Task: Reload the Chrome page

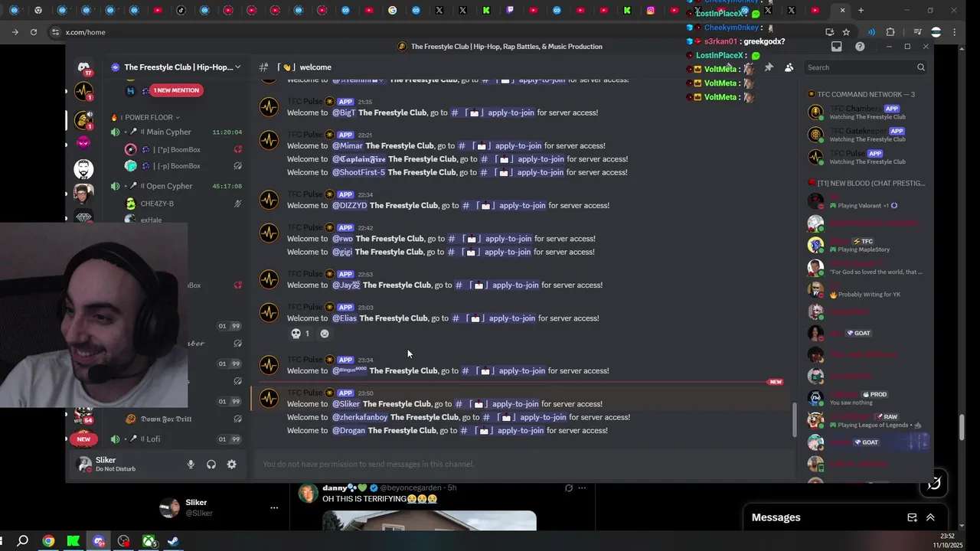Action: pos(34,32)
